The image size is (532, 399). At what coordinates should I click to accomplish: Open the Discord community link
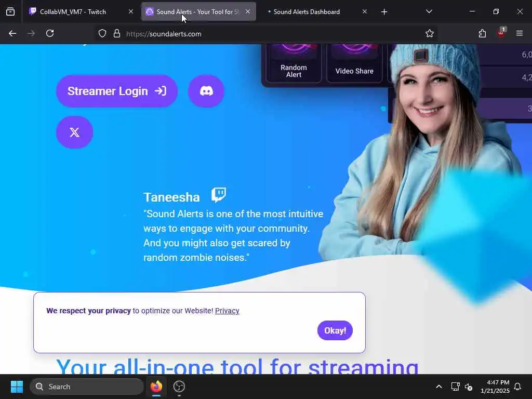point(206,91)
